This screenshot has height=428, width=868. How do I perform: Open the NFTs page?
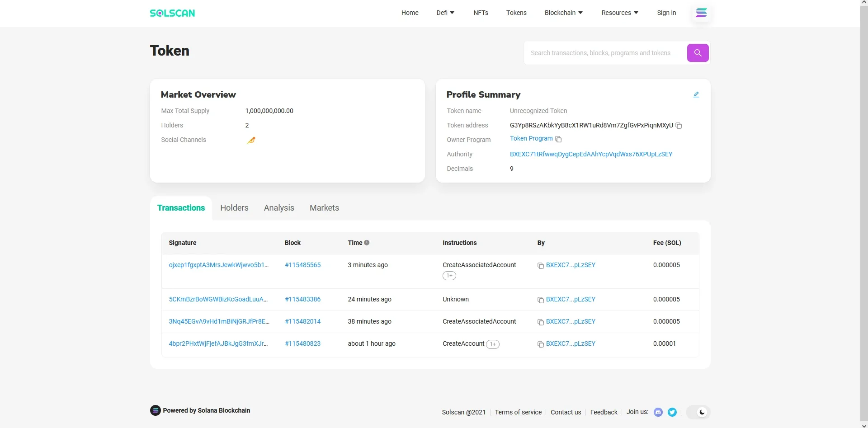coord(481,13)
